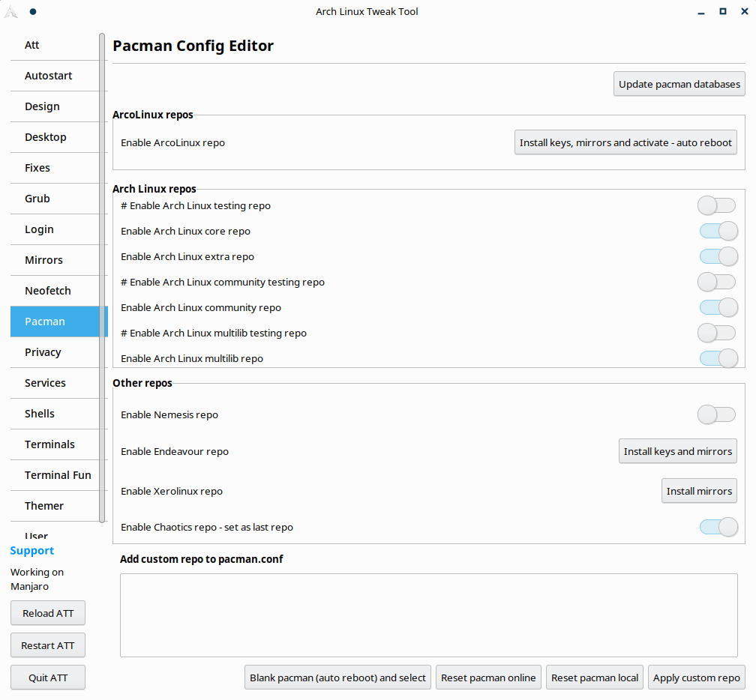Click the sidebar vertical scrollbar
Viewport: 756px width, 700px height.
(102, 277)
